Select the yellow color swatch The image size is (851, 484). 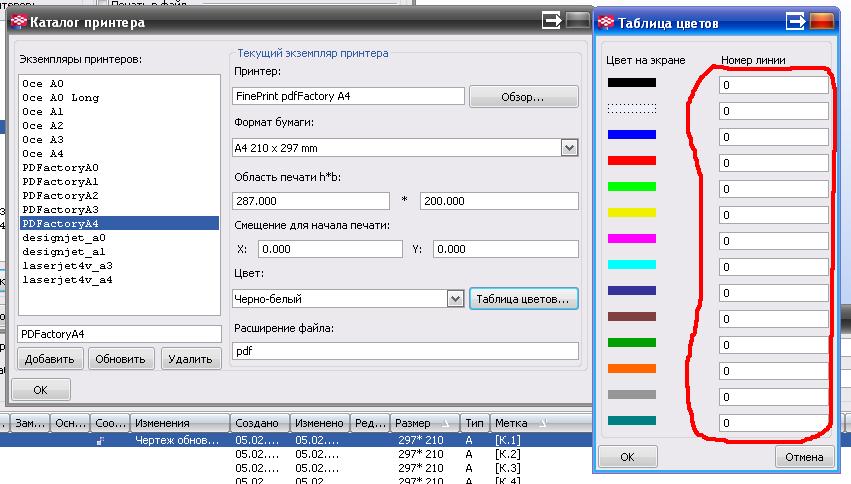pyautogui.click(x=631, y=212)
